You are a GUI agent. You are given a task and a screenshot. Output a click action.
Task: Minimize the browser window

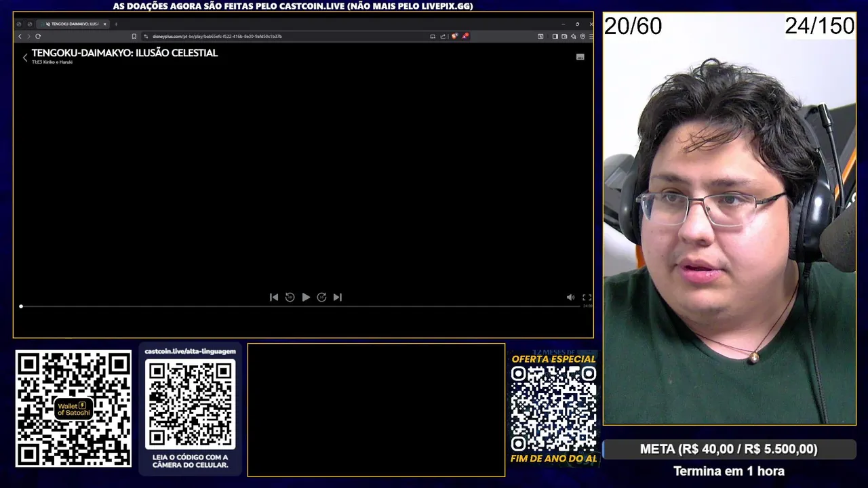[x=564, y=24]
